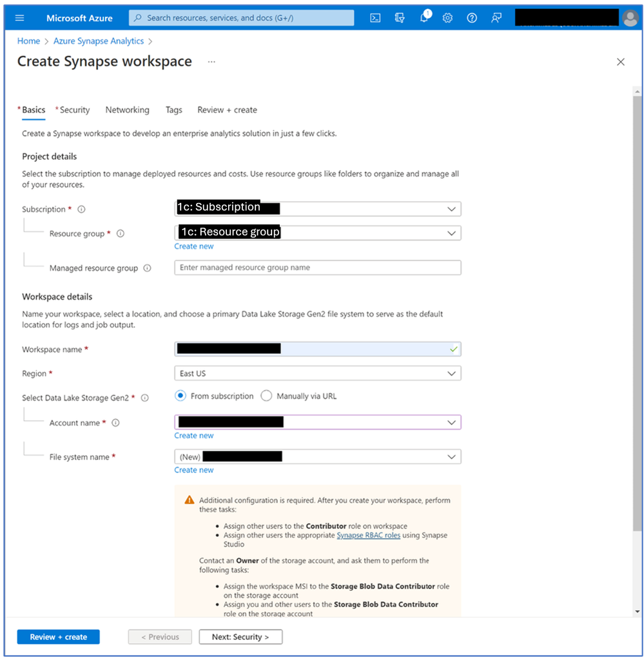Open Help question mark icon

click(x=472, y=18)
